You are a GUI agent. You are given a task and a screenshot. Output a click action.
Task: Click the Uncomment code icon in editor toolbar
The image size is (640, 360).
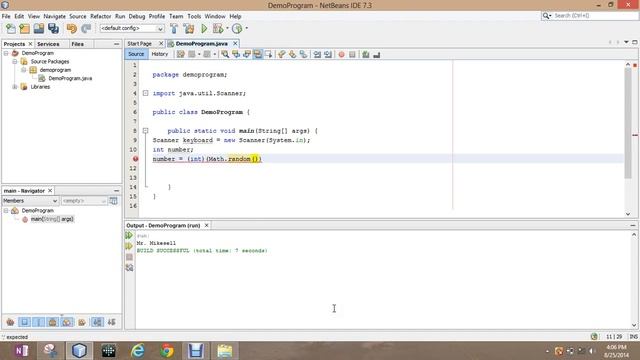point(377,54)
